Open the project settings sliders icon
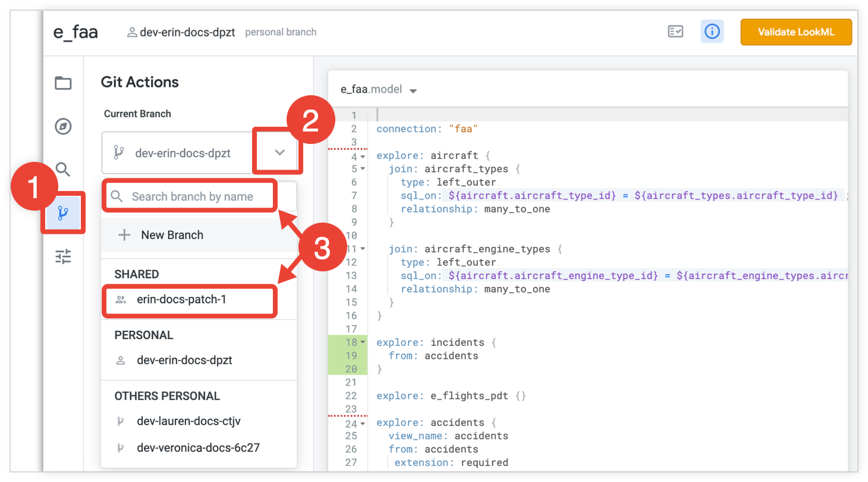The image size is (868, 482). coord(63,256)
